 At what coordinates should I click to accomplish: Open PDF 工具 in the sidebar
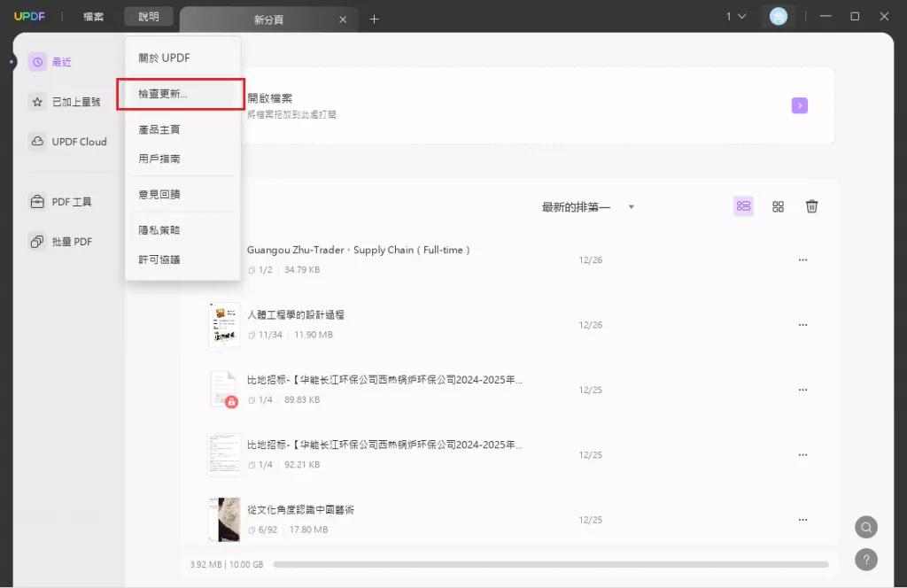coord(72,202)
